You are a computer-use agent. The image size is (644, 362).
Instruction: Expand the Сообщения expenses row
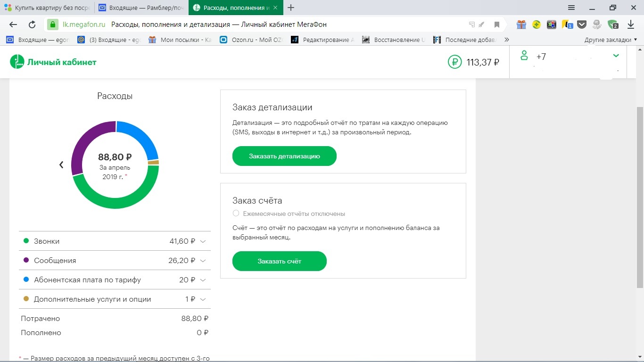(115, 260)
